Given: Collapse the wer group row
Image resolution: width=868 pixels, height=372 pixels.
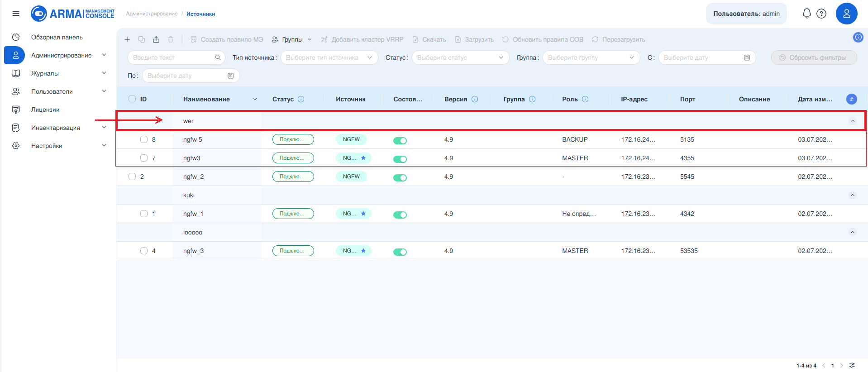Looking at the screenshot, I should tap(853, 121).
